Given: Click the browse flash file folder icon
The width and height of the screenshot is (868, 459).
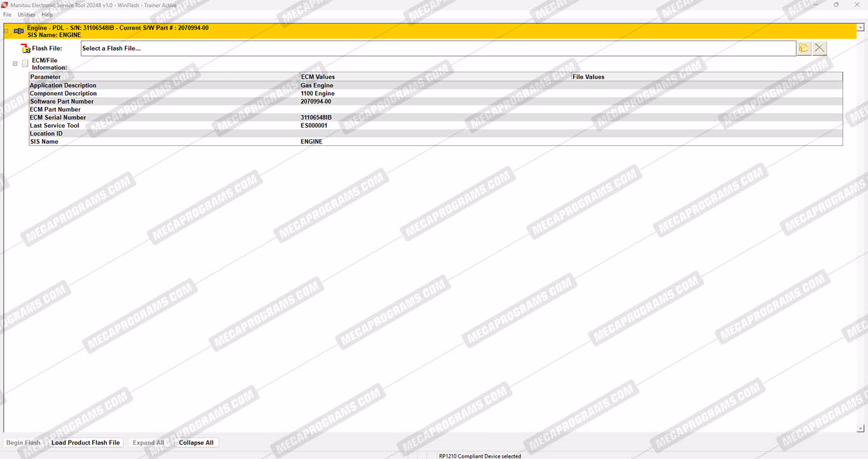Looking at the screenshot, I should click(x=804, y=48).
